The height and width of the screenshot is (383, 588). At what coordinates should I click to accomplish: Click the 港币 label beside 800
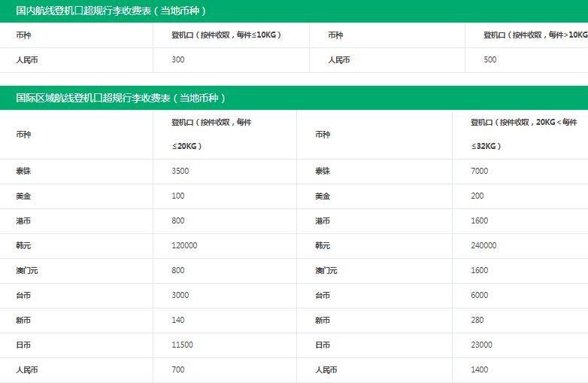23,221
